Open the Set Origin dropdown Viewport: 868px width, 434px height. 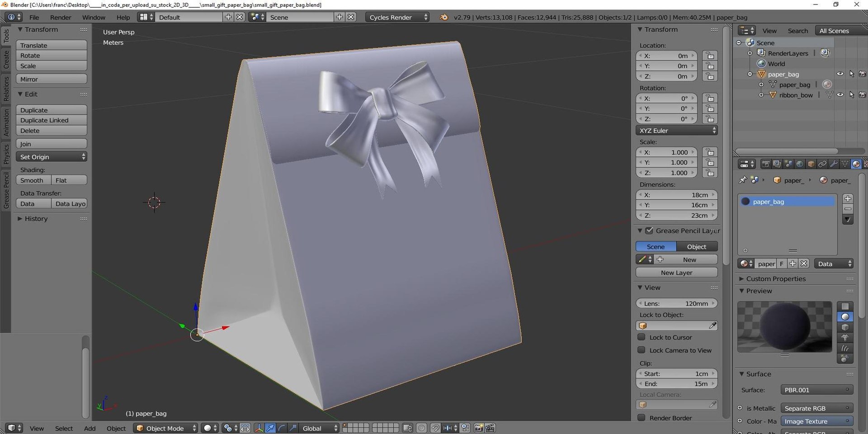51,157
